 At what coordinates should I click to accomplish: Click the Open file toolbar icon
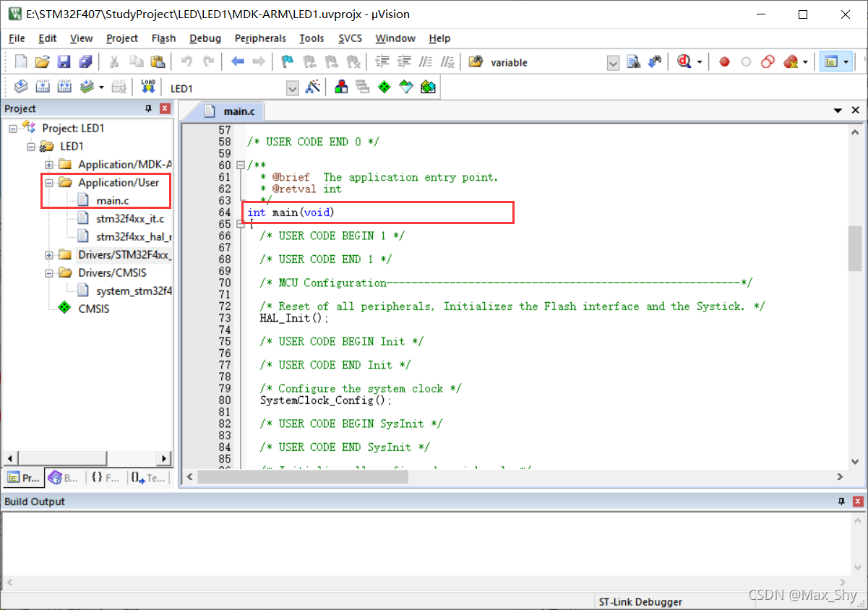click(43, 62)
